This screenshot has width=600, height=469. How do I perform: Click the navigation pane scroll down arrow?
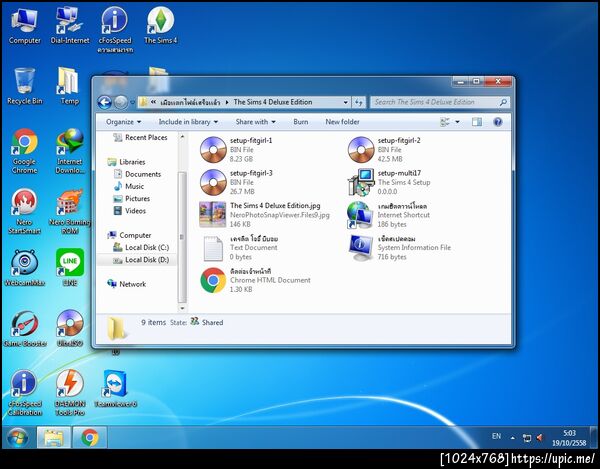pos(182,308)
